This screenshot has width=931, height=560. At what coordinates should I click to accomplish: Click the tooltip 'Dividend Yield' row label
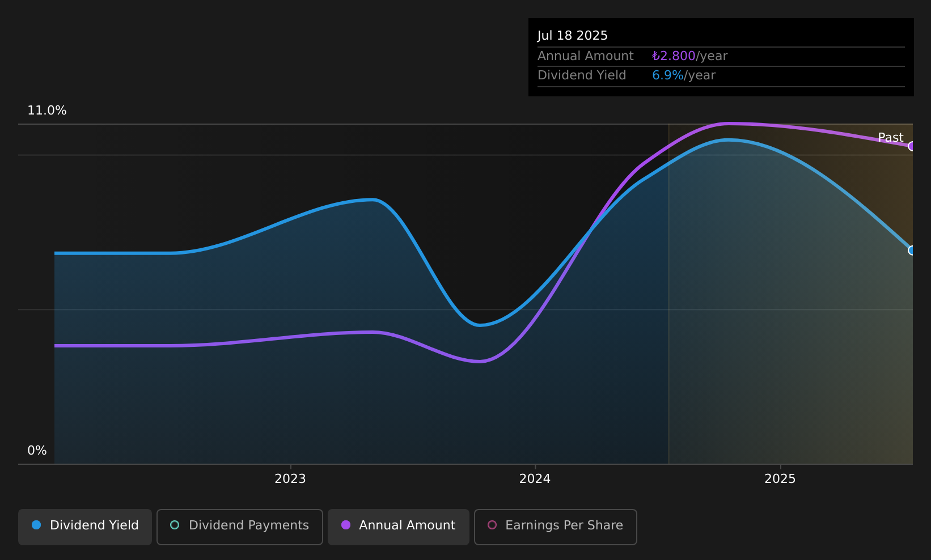[582, 75]
